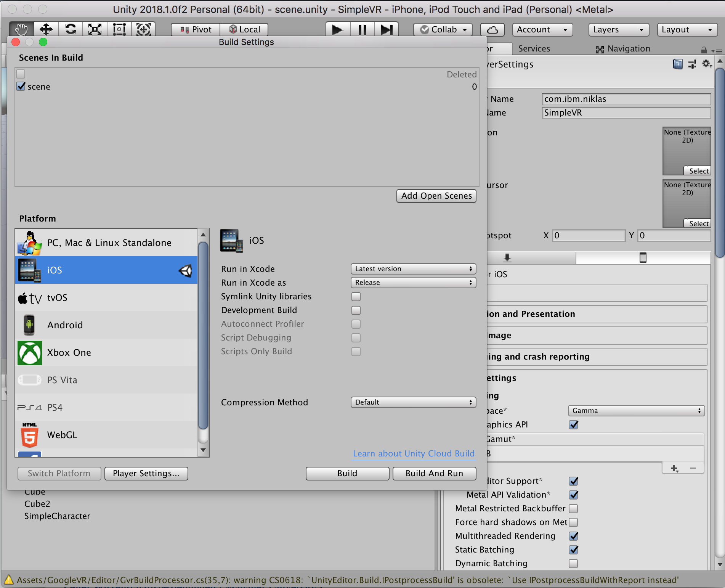
Task: Select the Rect transform tool
Action: [119, 29]
